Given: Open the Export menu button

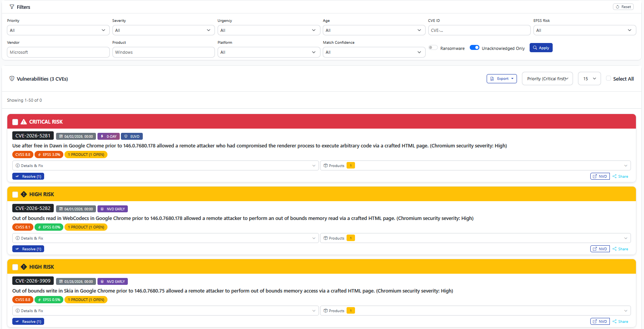Looking at the screenshot, I should (x=502, y=79).
